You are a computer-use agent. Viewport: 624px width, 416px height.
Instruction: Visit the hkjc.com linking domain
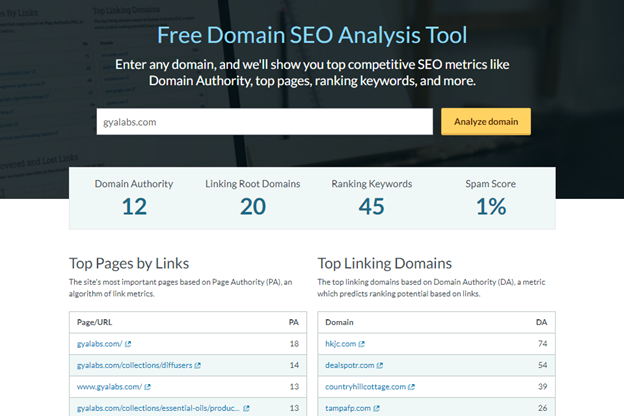pos(341,344)
